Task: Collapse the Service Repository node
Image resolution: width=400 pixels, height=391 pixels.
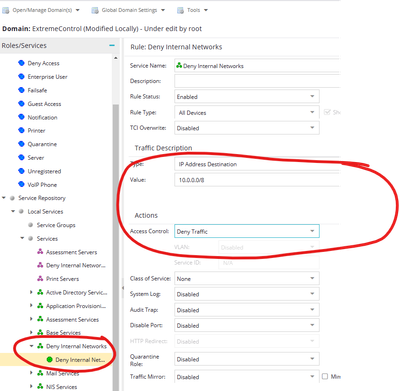Action: click(4, 198)
